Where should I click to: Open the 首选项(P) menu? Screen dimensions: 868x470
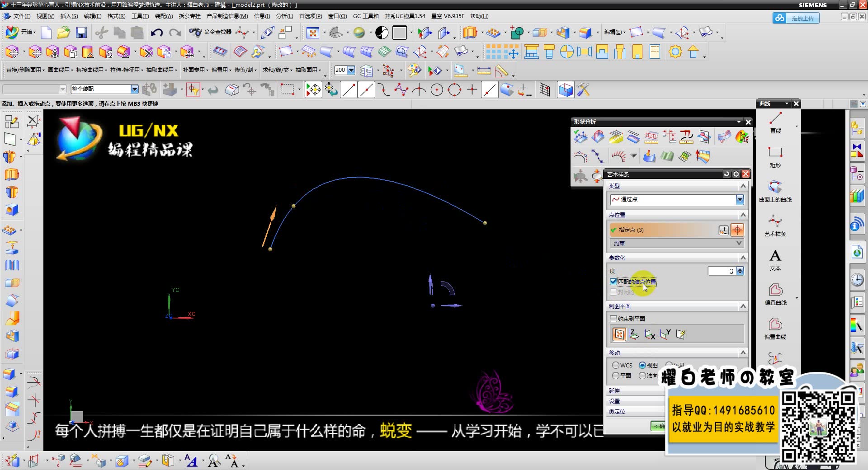311,16
